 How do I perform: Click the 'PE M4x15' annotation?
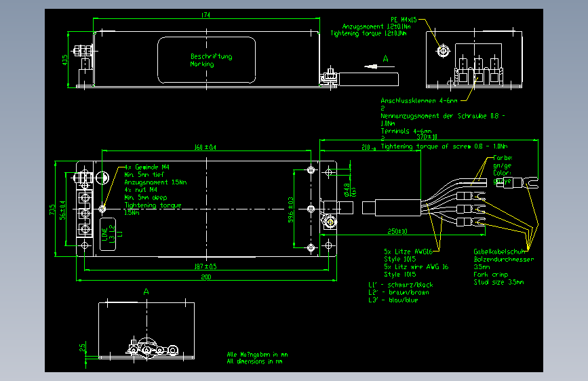(404, 20)
